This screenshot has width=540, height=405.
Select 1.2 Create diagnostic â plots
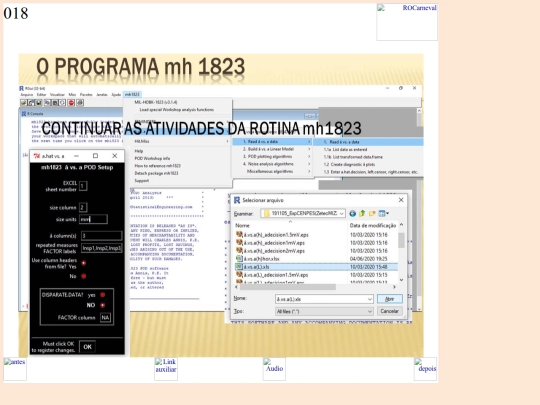tap(349, 164)
